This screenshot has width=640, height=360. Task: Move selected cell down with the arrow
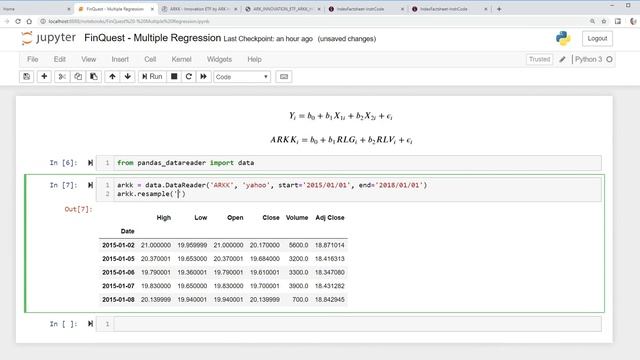[x=128, y=77]
